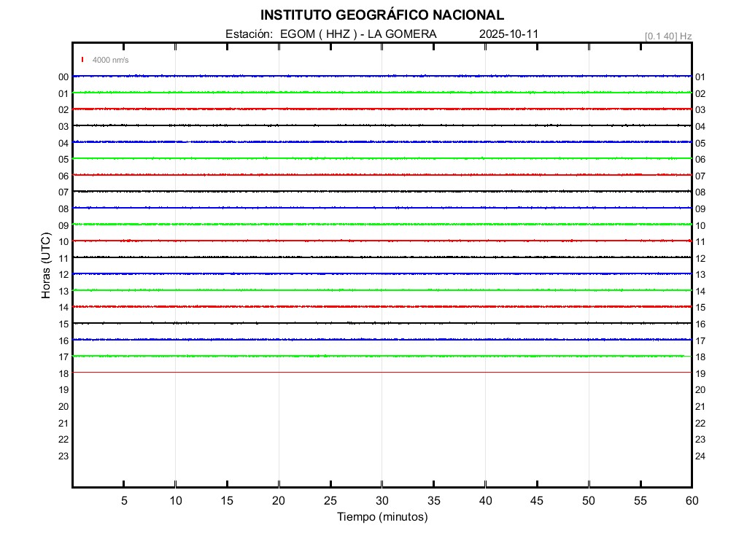747x560 pixels.
Task: Click the 60 minute tick label
Action: click(691, 501)
